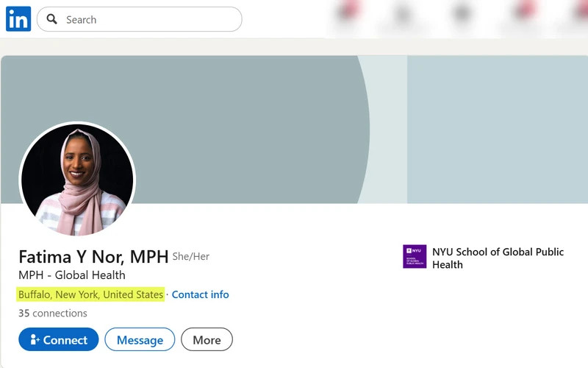Viewport: 588px width, 368px height.
Task: Click the LinkedIn logo home icon
Action: coord(18,19)
